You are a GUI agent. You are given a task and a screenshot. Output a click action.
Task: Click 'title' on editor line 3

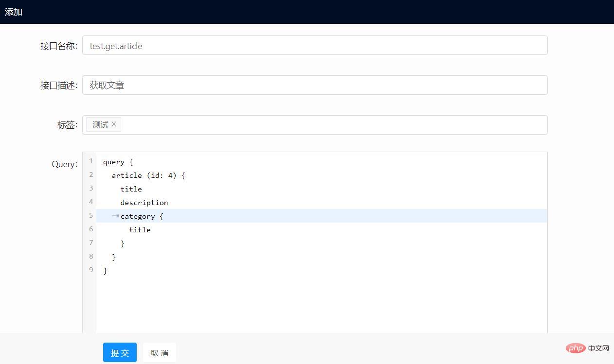pyautogui.click(x=131, y=189)
